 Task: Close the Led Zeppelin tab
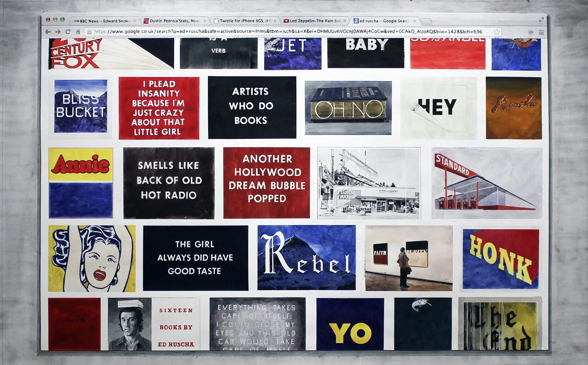tap(345, 21)
